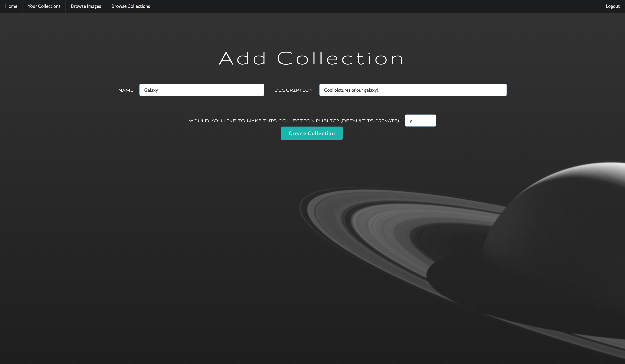
Task: Click the DESCRIPTION: field label
Action: pos(294,90)
